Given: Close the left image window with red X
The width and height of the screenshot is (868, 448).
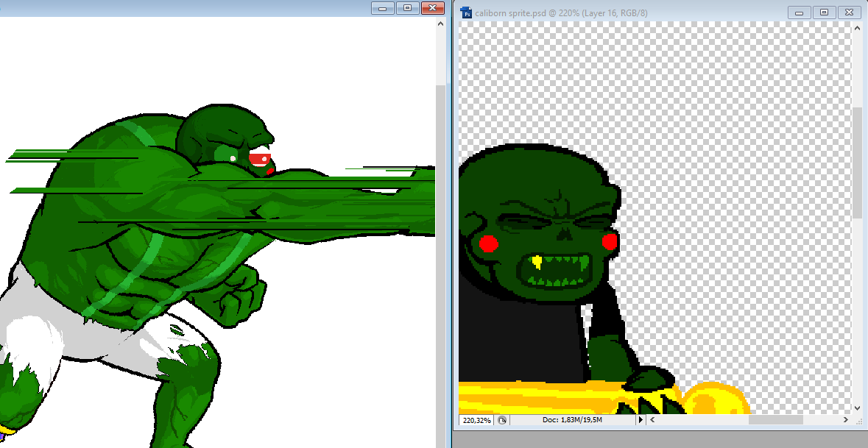Looking at the screenshot, I should (x=432, y=8).
